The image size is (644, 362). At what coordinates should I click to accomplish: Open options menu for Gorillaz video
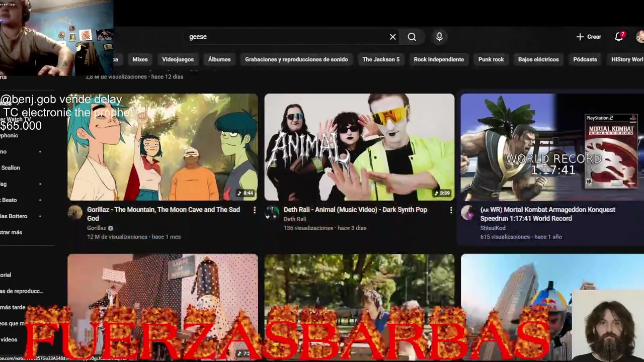[254, 210]
